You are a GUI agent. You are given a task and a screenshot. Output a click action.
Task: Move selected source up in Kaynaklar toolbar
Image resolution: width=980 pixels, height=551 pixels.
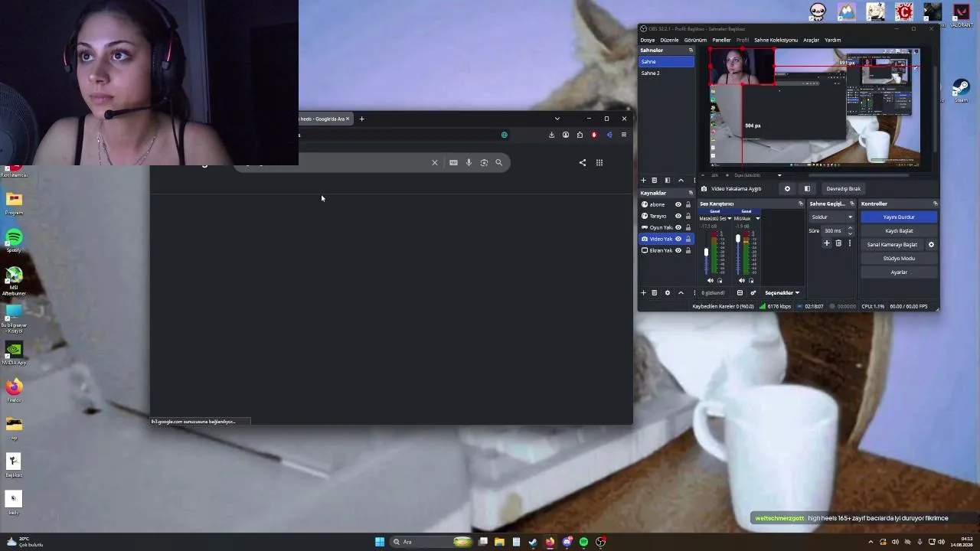click(681, 293)
